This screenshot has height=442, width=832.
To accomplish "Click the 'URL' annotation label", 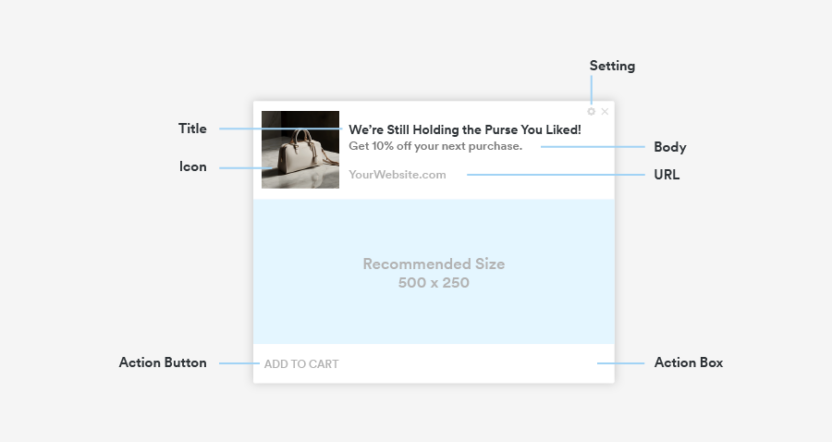I will (x=666, y=175).
